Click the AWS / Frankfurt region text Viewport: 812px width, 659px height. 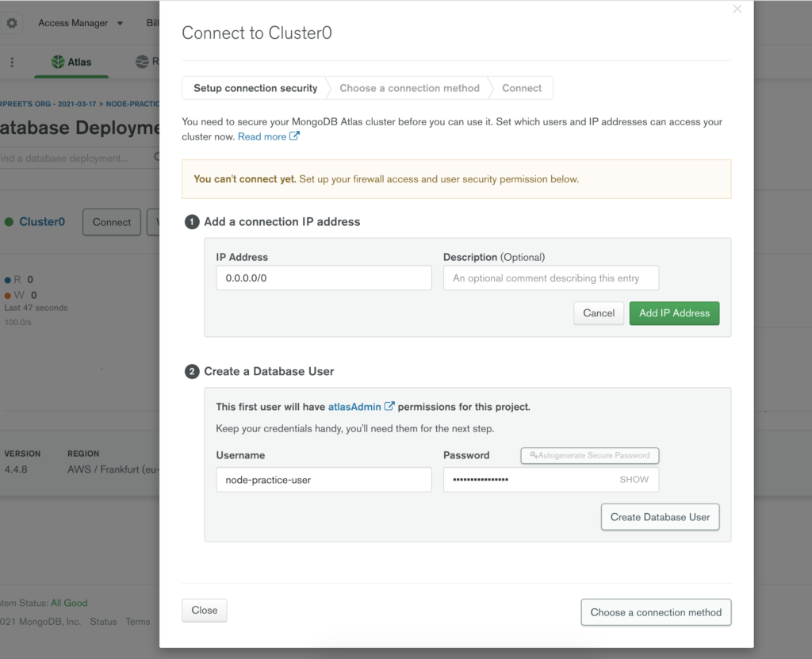tap(113, 469)
